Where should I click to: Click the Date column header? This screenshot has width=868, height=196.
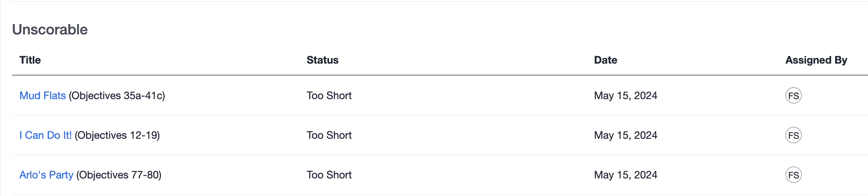[x=605, y=60]
